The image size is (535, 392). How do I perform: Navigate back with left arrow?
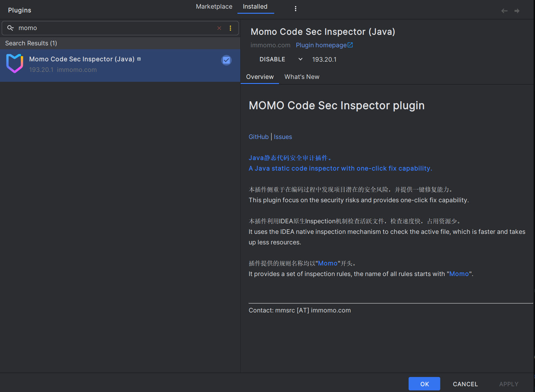(x=504, y=11)
